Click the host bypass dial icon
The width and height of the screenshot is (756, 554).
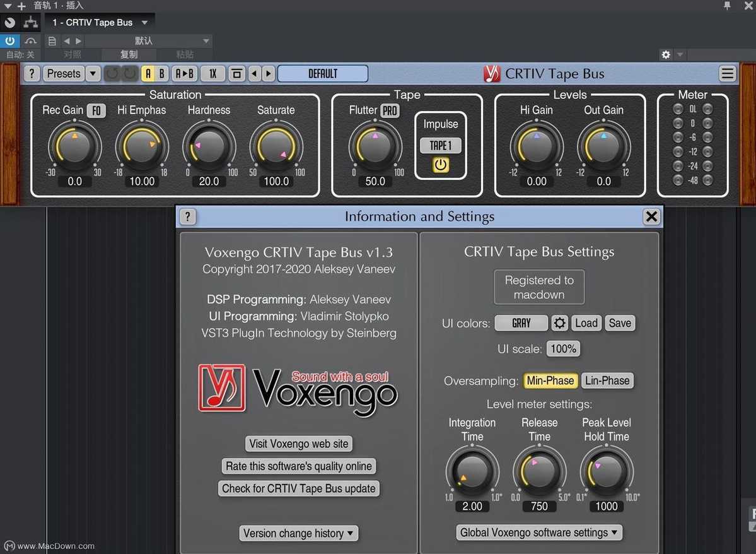coord(9,22)
